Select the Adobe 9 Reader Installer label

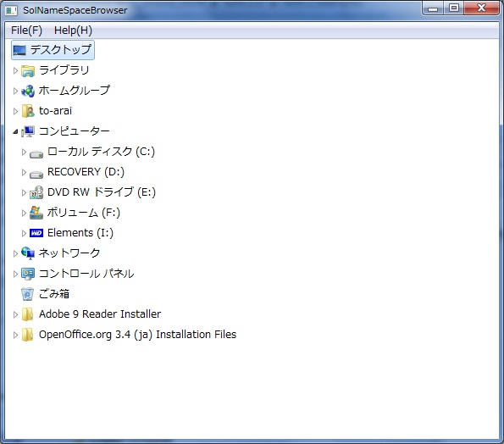[x=100, y=314]
